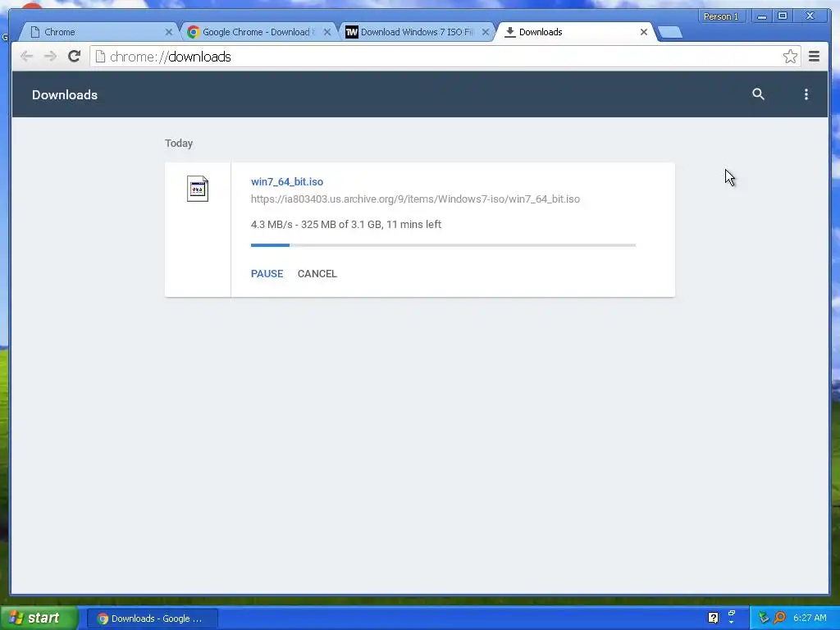
Task: Bookmark this page with the star icon
Action: 790,57
